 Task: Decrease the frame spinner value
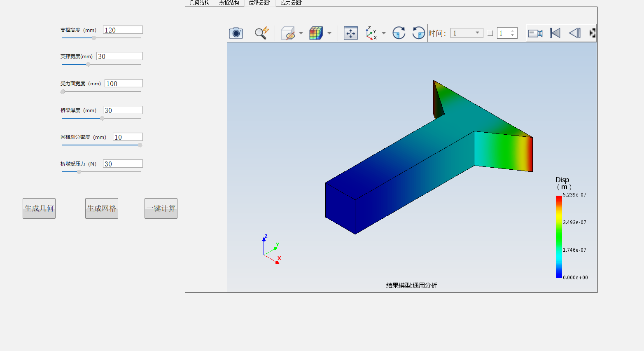pyautogui.click(x=512, y=35)
